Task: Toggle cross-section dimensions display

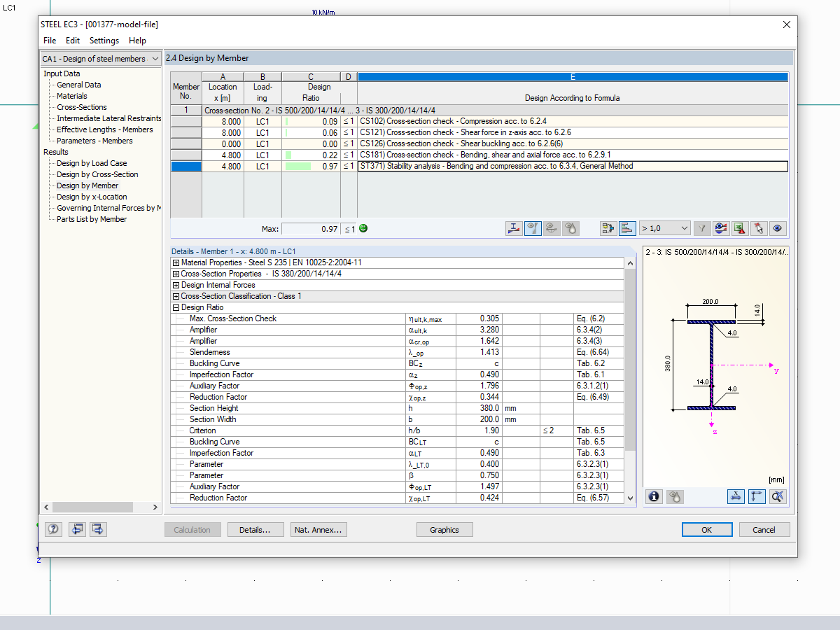Action: click(x=736, y=496)
